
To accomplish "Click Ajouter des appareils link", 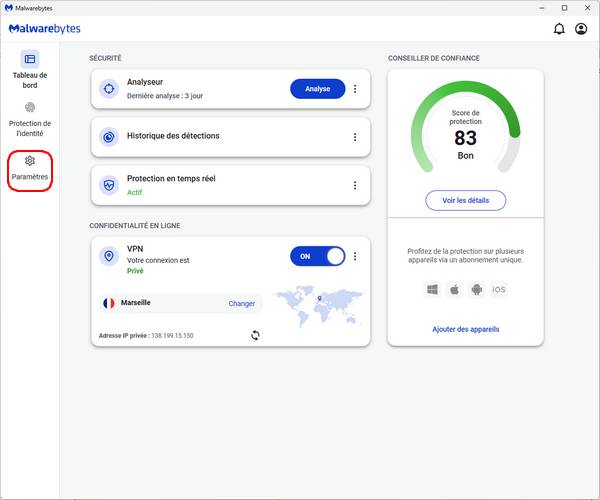I will 466,329.
